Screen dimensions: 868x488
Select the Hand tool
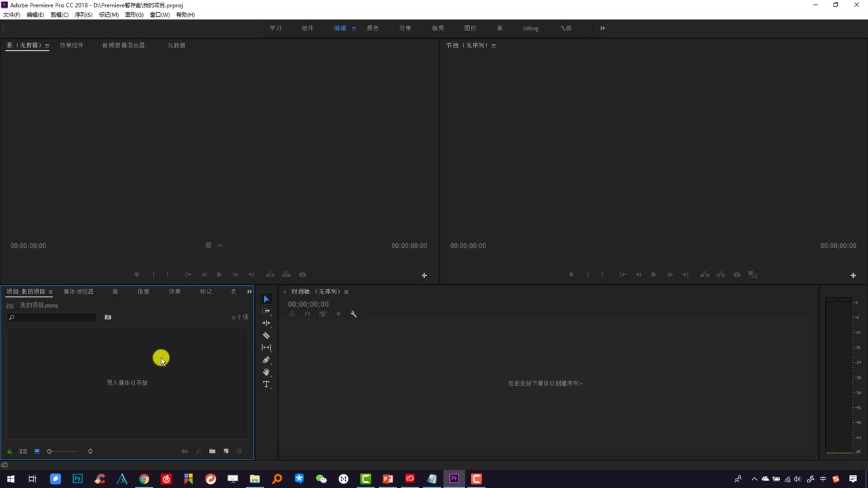pyautogui.click(x=266, y=372)
